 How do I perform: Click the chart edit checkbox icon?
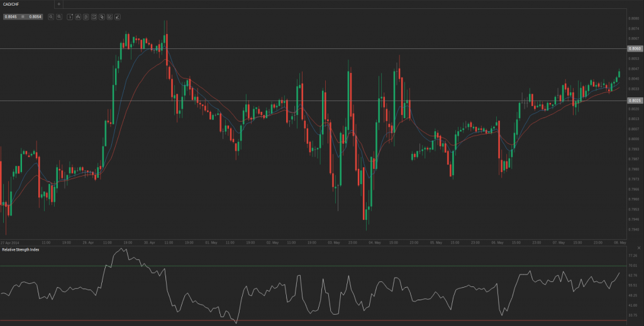(94, 16)
